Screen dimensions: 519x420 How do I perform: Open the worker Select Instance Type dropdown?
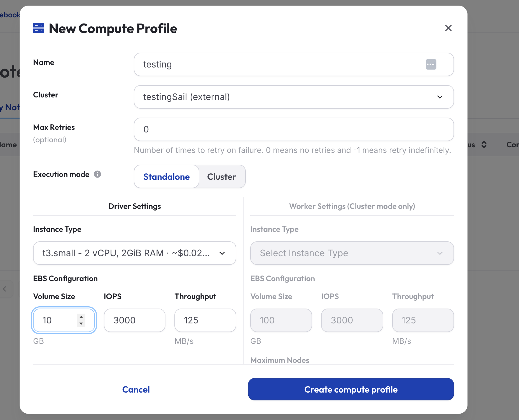point(352,253)
